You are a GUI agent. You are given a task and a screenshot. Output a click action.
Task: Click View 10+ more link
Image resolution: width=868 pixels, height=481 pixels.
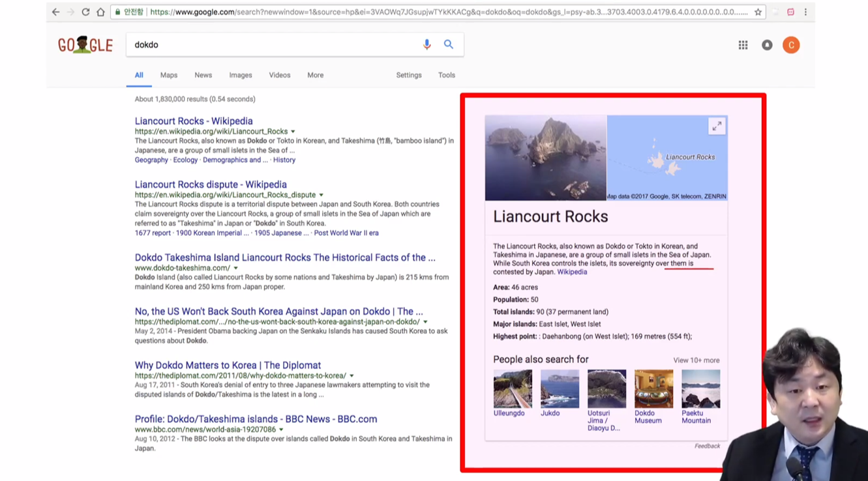point(696,360)
